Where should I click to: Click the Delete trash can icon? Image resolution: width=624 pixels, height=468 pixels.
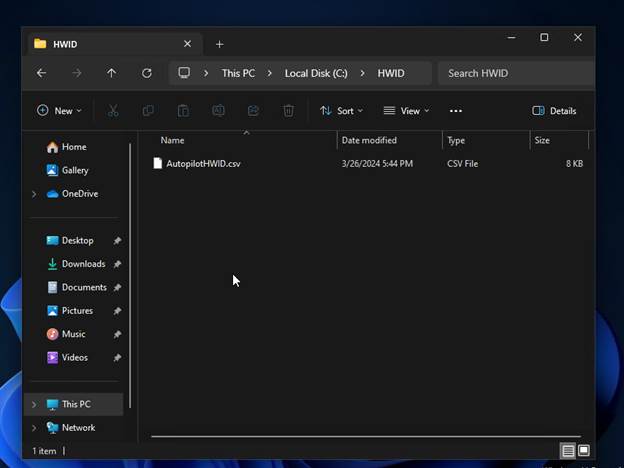pos(288,111)
